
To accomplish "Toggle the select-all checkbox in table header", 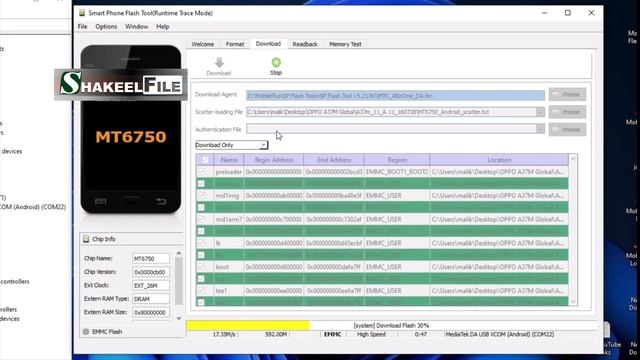I will point(205,160).
